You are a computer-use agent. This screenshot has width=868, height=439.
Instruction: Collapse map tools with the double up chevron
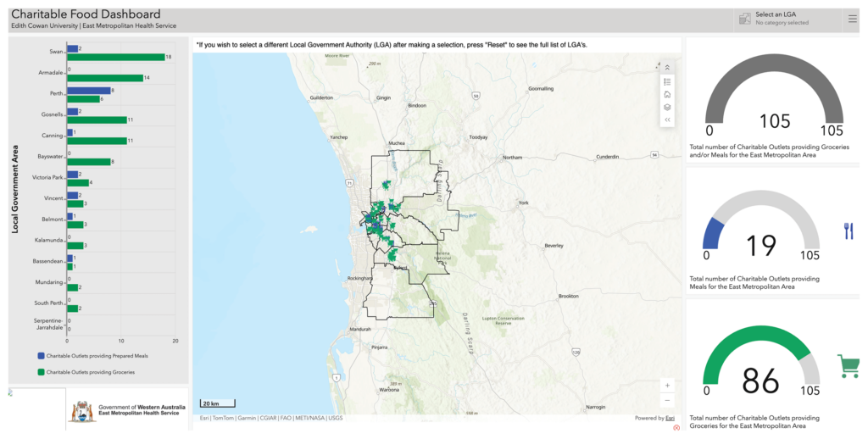pyautogui.click(x=667, y=68)
